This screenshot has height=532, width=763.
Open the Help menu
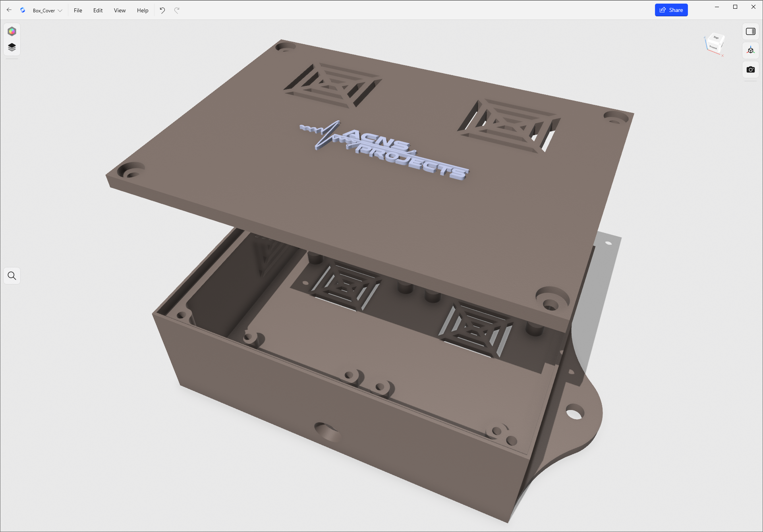click(143, 10)
